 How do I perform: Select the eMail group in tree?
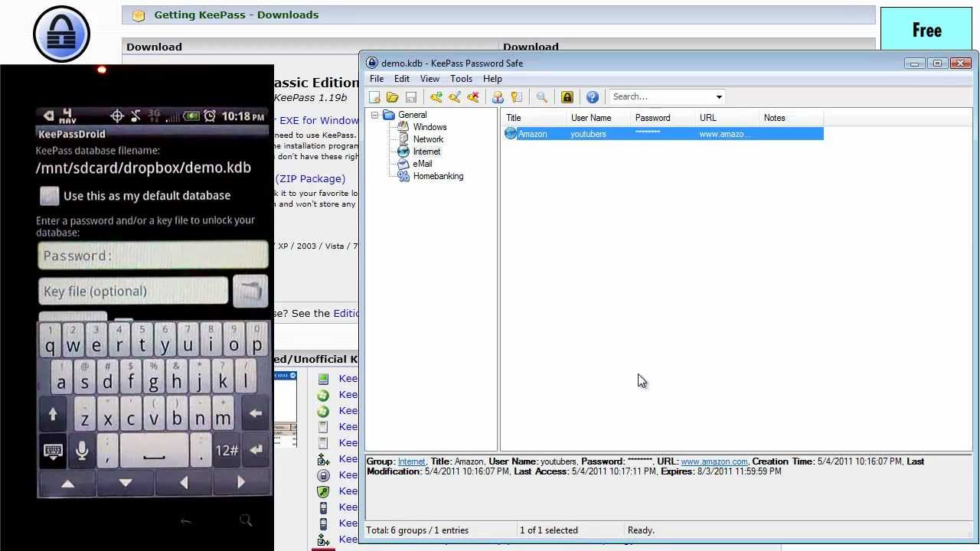[x=423, y=164]
